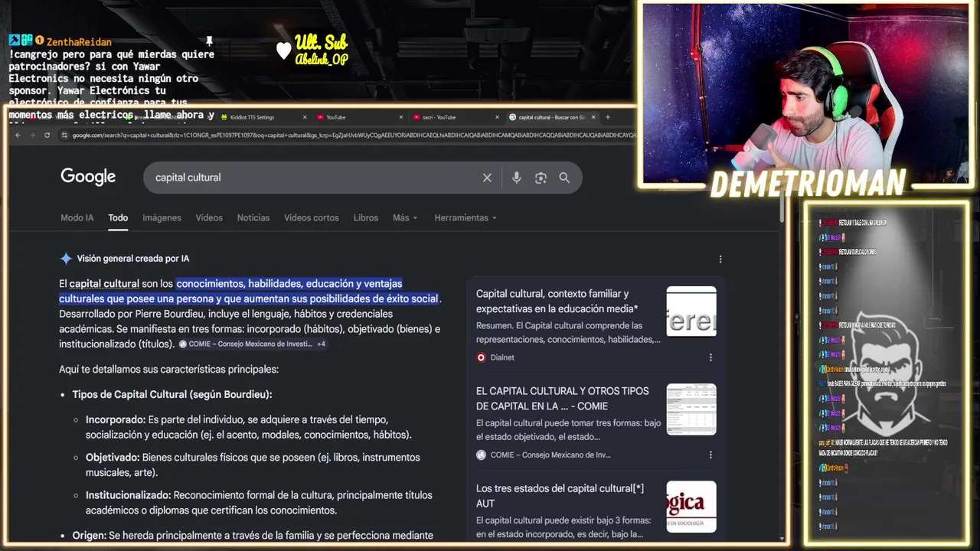Click the Dialnet source label
The height and width of the screenshot is (551, 980).
tap(502, 357)
